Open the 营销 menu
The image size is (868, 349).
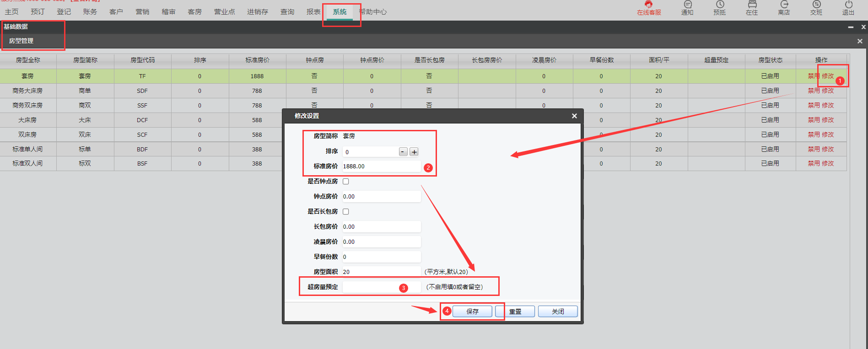point(142,12)
